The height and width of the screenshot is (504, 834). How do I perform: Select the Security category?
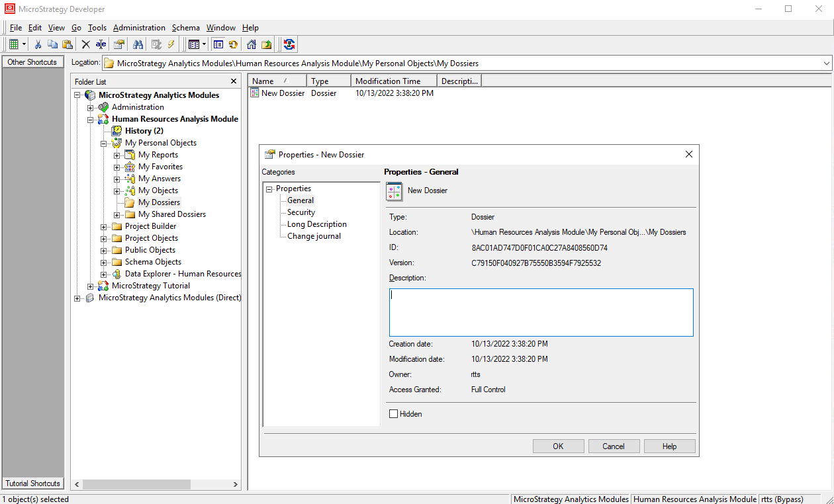[x=301, y=212]
